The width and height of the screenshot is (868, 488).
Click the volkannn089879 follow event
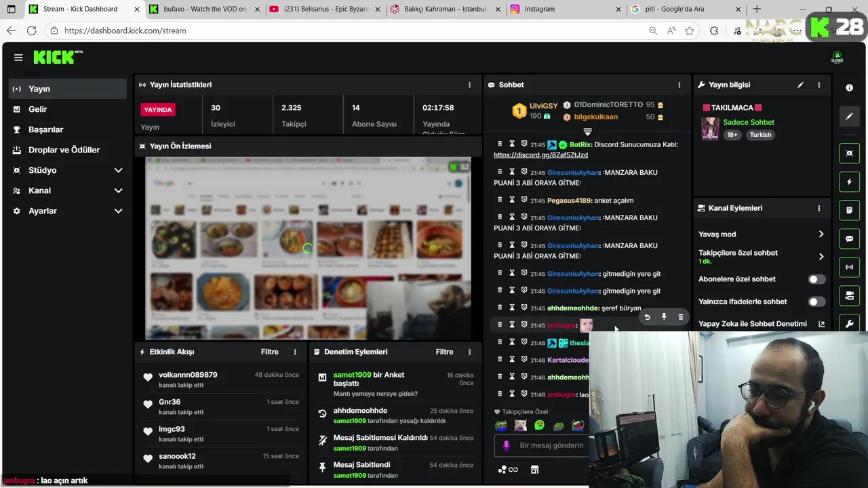(220, 380)
